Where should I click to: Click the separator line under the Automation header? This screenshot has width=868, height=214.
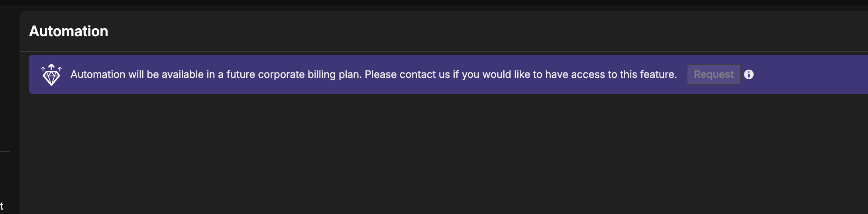444,51
